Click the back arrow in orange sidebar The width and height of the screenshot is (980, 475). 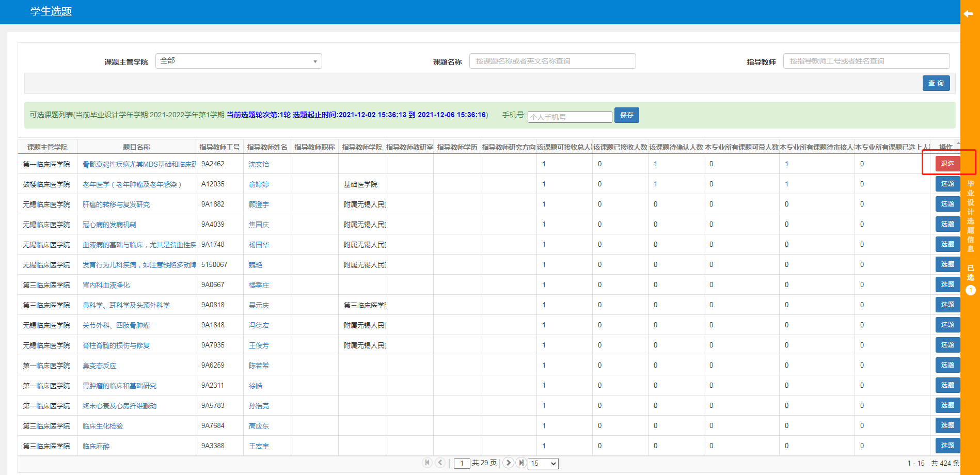(x=968, y=14)
